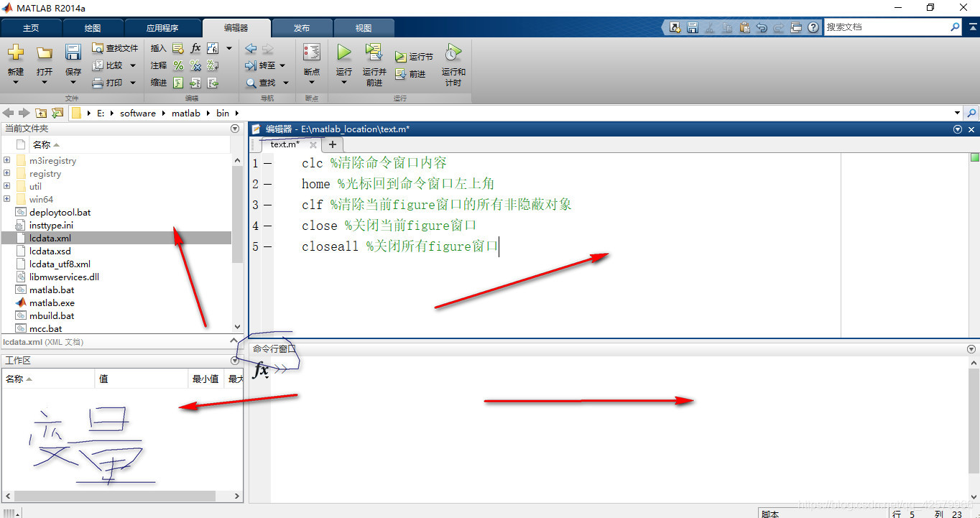Expand the registry folder
Screen dimensions: 980x518
(x=6, y=174)
